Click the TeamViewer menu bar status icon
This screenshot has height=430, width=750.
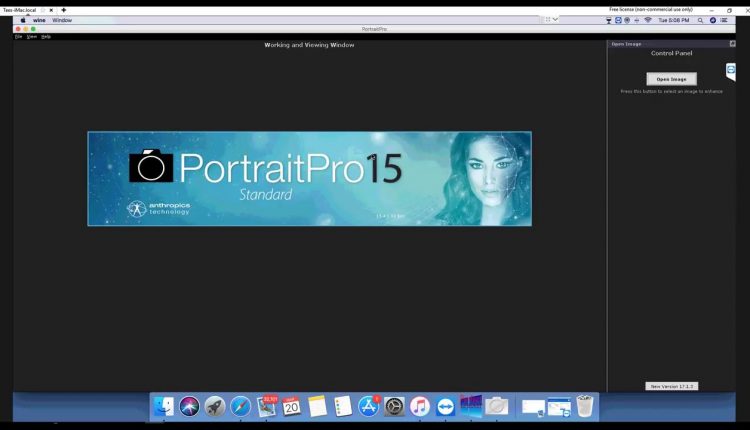tap(618, 20)
